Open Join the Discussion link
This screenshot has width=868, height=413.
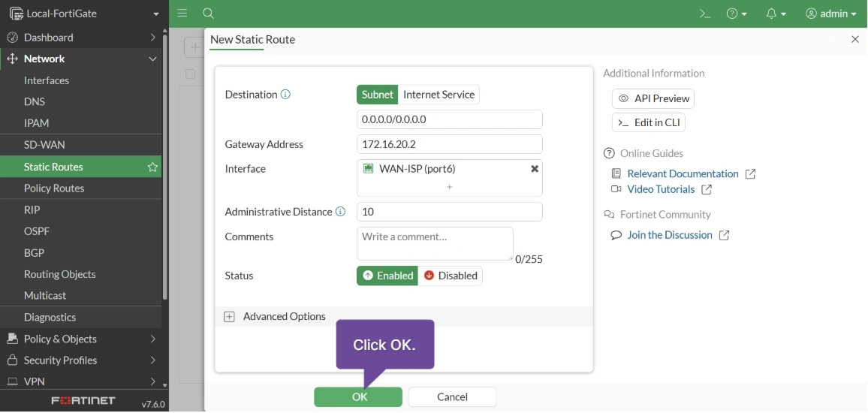coord(670,235)
